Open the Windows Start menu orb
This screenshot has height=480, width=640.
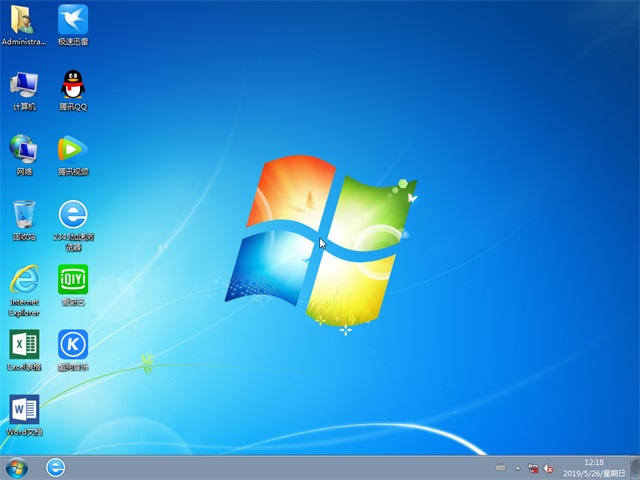(x=17, y=467)
